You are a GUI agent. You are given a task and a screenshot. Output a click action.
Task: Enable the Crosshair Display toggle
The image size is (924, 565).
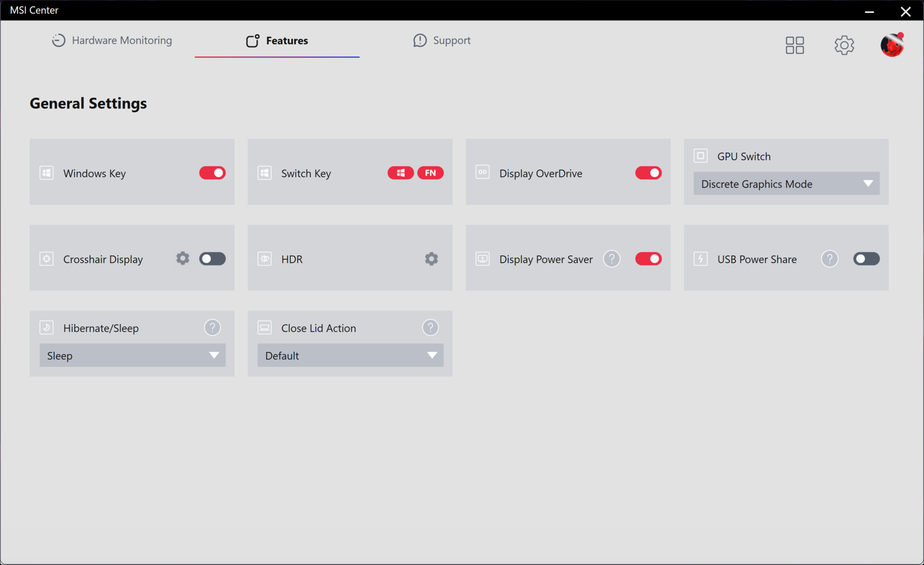click(x=212, y=259)
